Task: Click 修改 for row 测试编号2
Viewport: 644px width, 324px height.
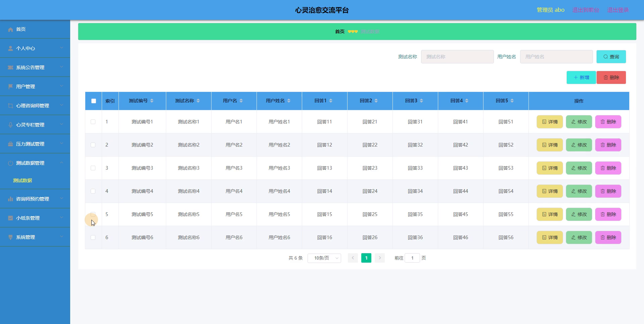Action: [x=579, y=145]
